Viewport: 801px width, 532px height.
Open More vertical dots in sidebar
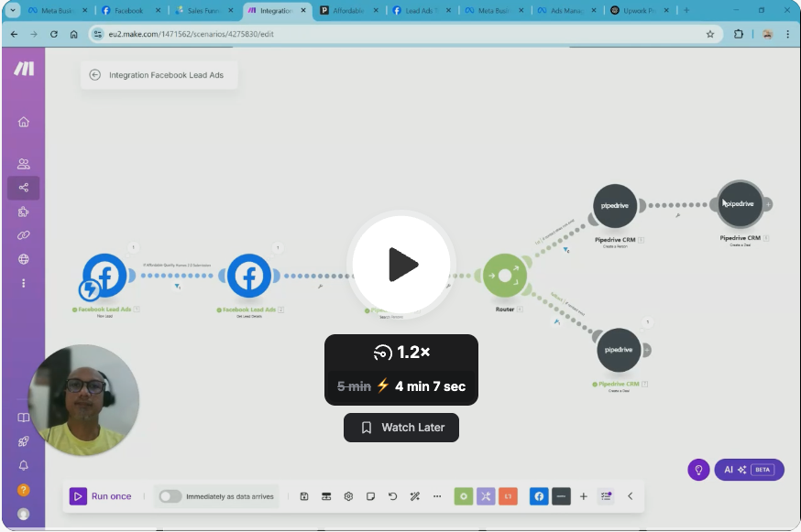point(24,283)
